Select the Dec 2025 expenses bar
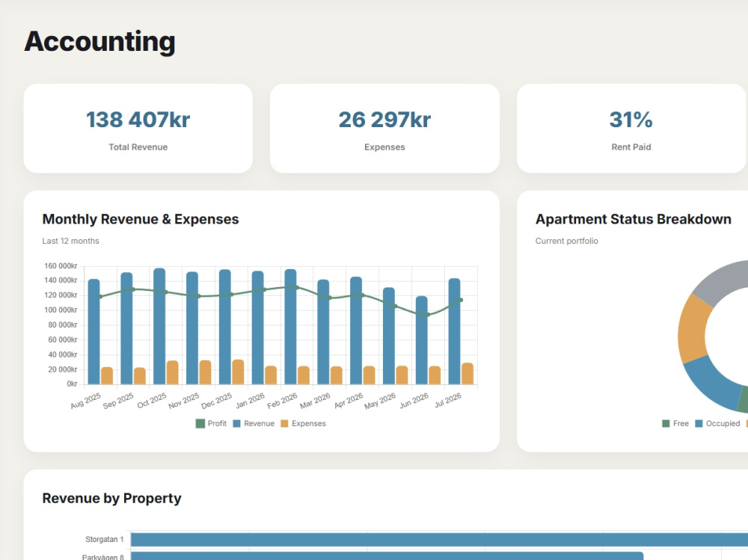748x560 pixels. (238, 372)
